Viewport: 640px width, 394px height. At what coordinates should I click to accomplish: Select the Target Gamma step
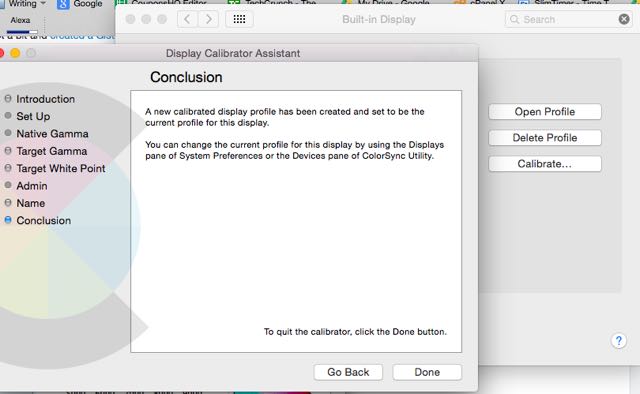pos(51,151)
